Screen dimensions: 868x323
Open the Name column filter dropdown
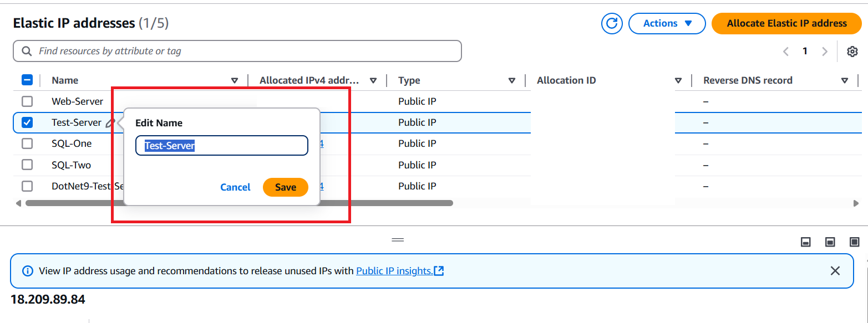tap(235, 80)
